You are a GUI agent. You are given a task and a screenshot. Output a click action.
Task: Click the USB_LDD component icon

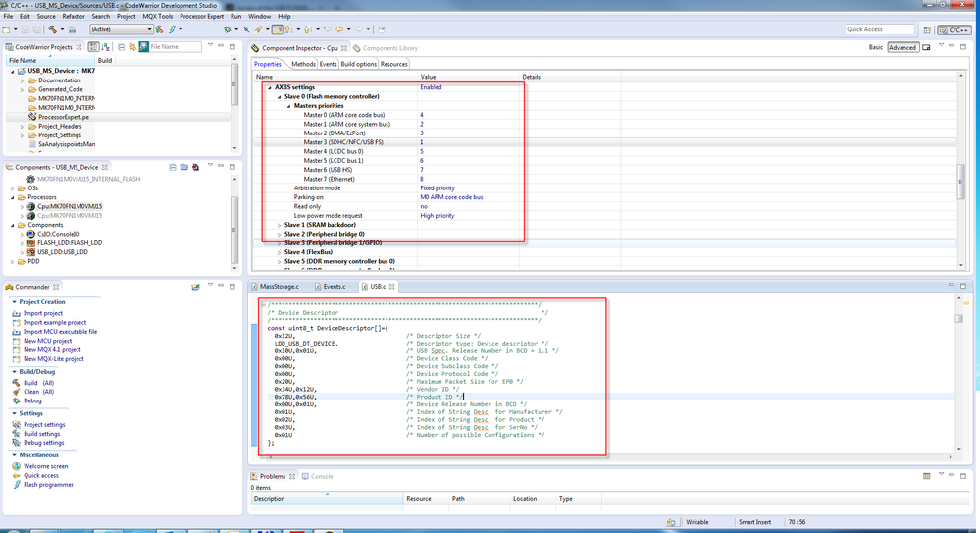[30, 252]
